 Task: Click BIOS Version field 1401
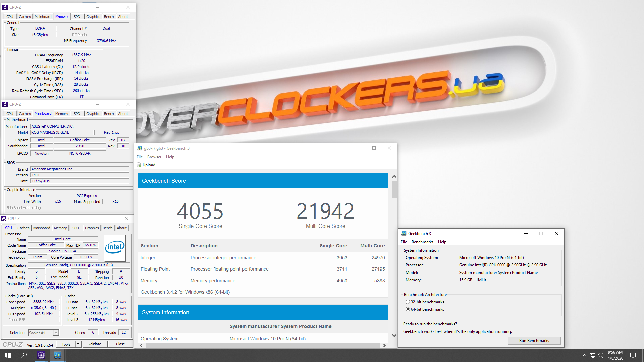[x=80, y=175]
